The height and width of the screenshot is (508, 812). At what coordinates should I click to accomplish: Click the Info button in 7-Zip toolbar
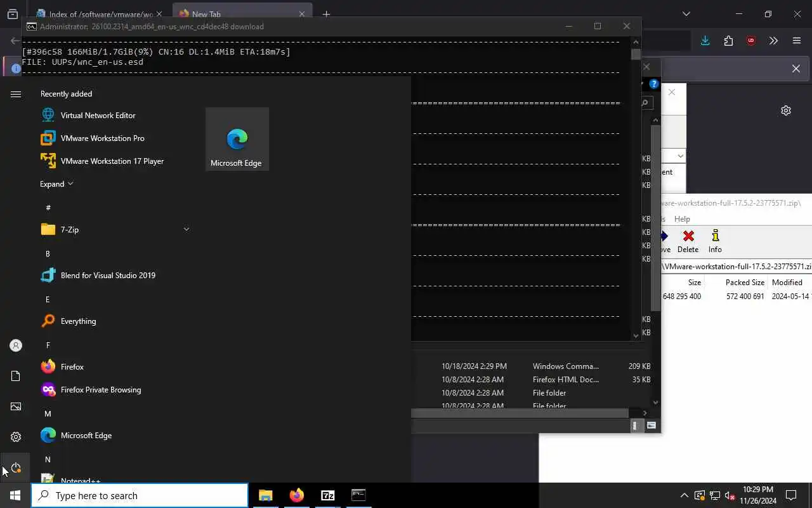click(x=715, y=241)
